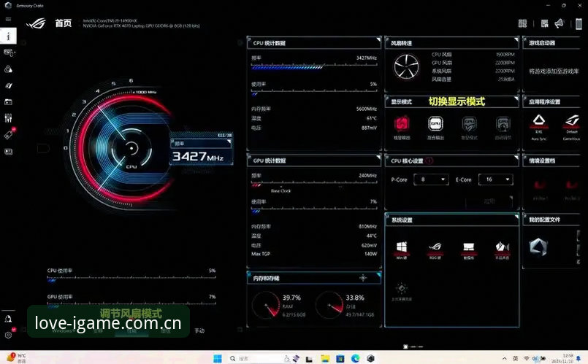Open File Explorer from taskbar
Image resolution: width=588 pixels, height=364 pixels.
(325, 358)
